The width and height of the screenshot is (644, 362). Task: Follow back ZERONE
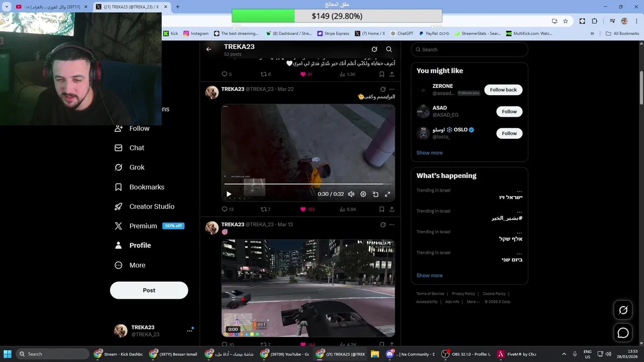tap(503, 89)
